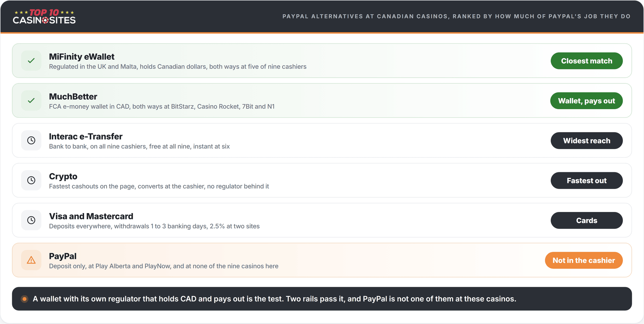Click the Wallet, pays out badge
The image size is (644, 324).
click(x=586, y=101)
